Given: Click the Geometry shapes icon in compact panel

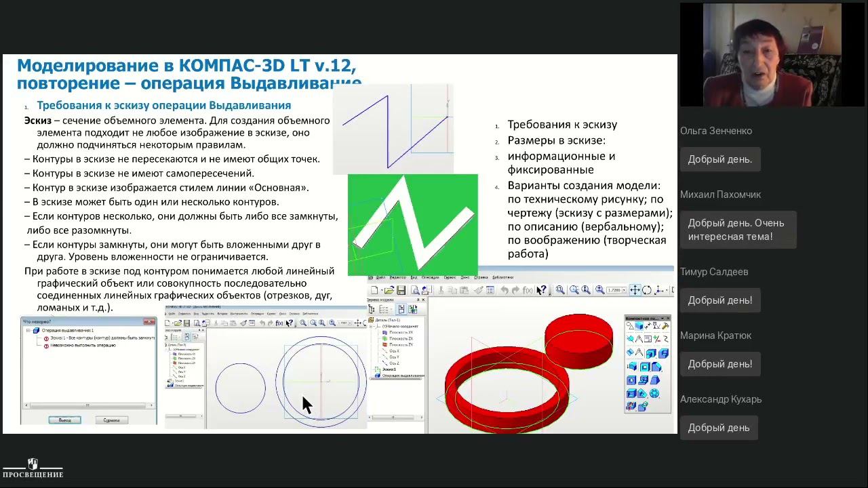Looking at the screenshot, I should coord(631,327).
